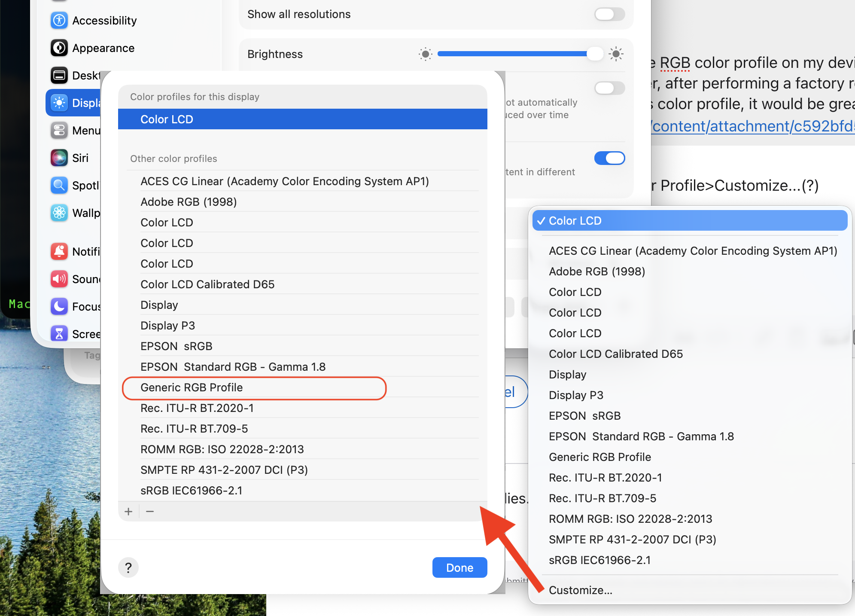Click the Accessibility sidebar icon
The height and width of the screenshot is (616, 855).
click(59, 20)
